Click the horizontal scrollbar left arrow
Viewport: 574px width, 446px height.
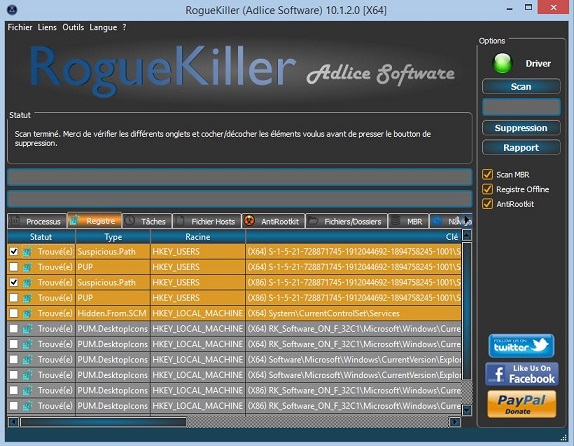point(13,422)
